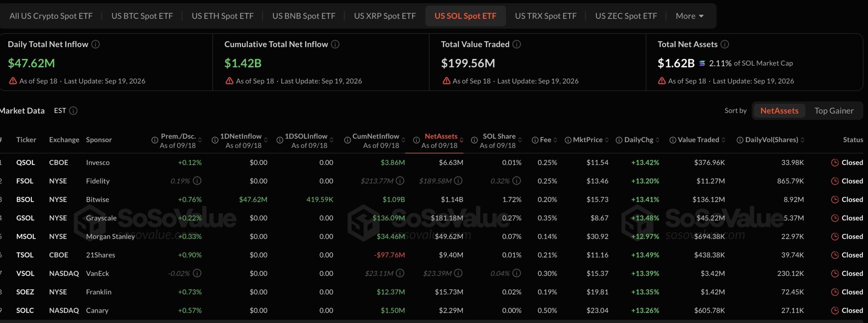868x323 pixels.
Task: Click info icon next to VSOL $23.39M
Action: click(458, 273)
